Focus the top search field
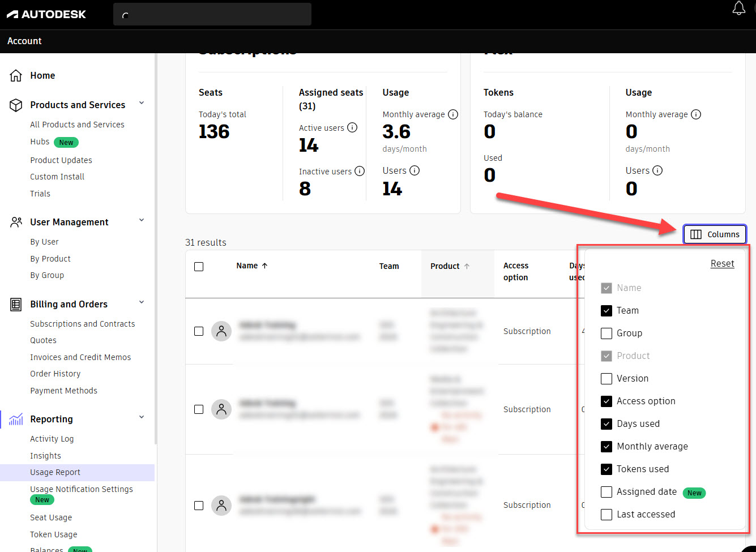 [212, 14]
